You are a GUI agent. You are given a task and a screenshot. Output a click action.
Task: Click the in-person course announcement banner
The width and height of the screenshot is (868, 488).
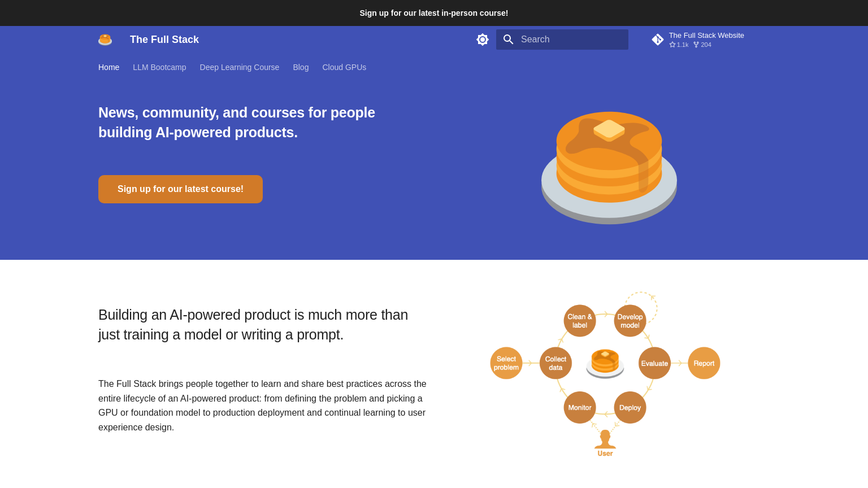434,13
